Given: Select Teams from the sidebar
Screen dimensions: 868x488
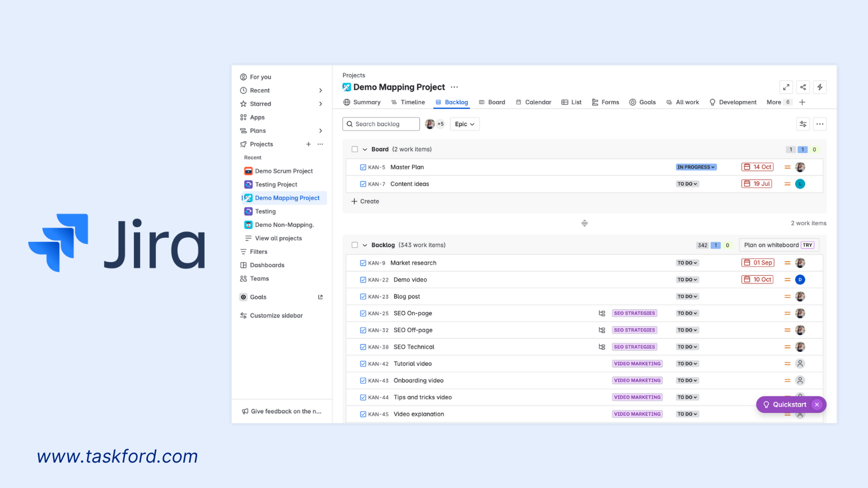Looking at the screenshot, I should pos(261,278).
